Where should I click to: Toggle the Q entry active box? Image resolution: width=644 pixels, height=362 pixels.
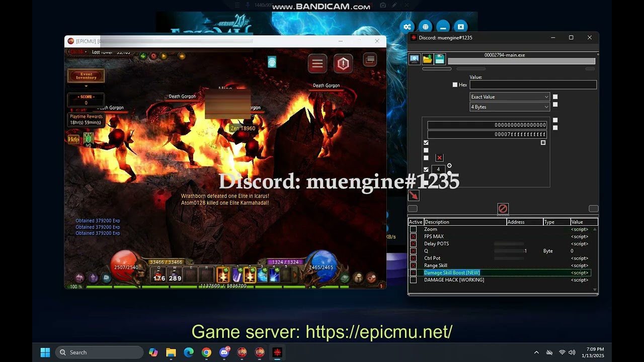tap(413, 251)
